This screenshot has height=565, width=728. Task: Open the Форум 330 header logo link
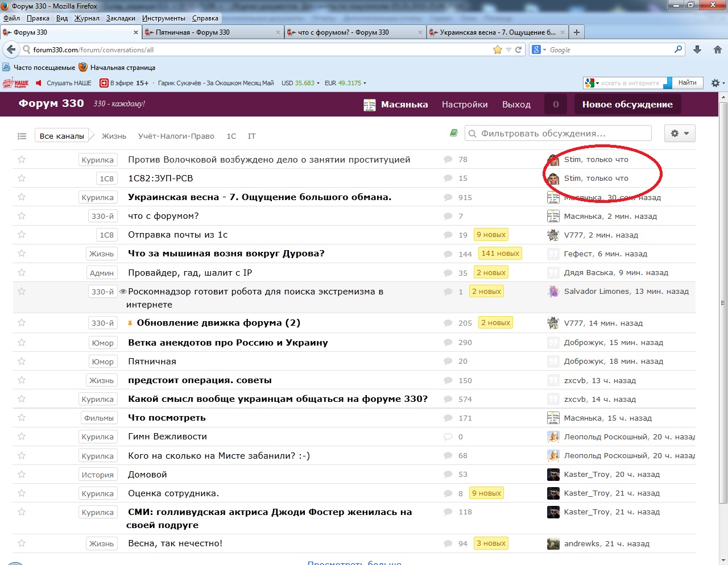tap(51, 103)
